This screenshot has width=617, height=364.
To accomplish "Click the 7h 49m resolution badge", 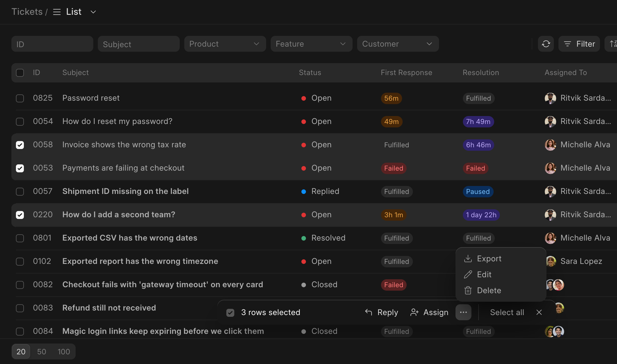I will (478, 121).
